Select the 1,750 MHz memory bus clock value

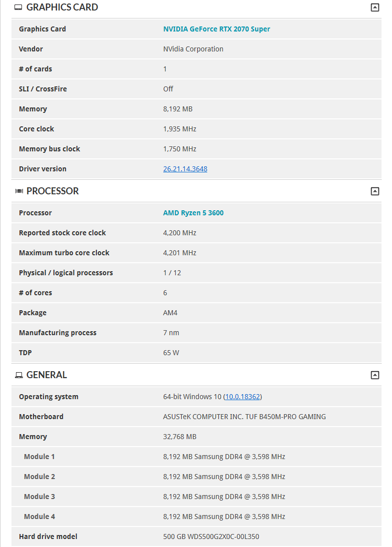[180, 149]
